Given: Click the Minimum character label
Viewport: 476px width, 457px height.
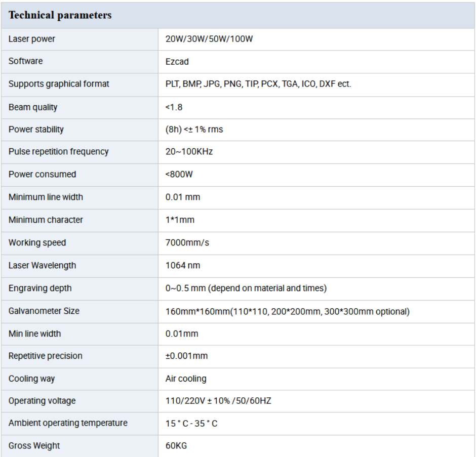Looking at the screenshot, I should [46, 220].
